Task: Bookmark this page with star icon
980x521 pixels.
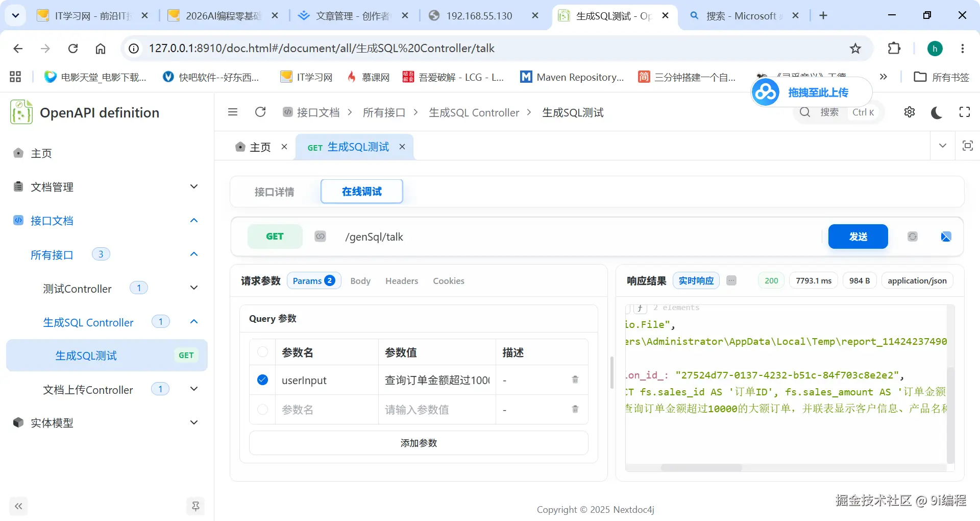Action: pos(855,48)
